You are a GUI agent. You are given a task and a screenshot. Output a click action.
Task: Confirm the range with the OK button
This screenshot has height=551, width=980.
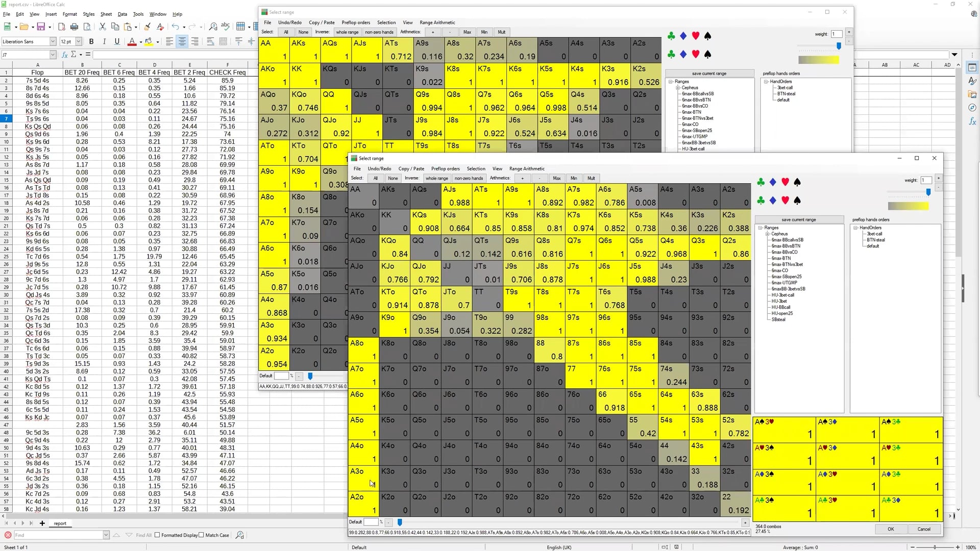click(x=890, y=529)
